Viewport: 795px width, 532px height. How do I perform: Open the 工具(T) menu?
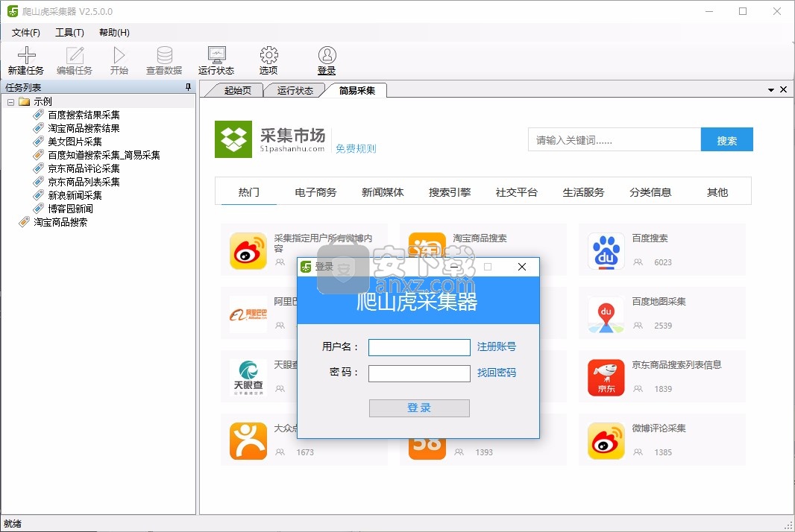[69, 33]
